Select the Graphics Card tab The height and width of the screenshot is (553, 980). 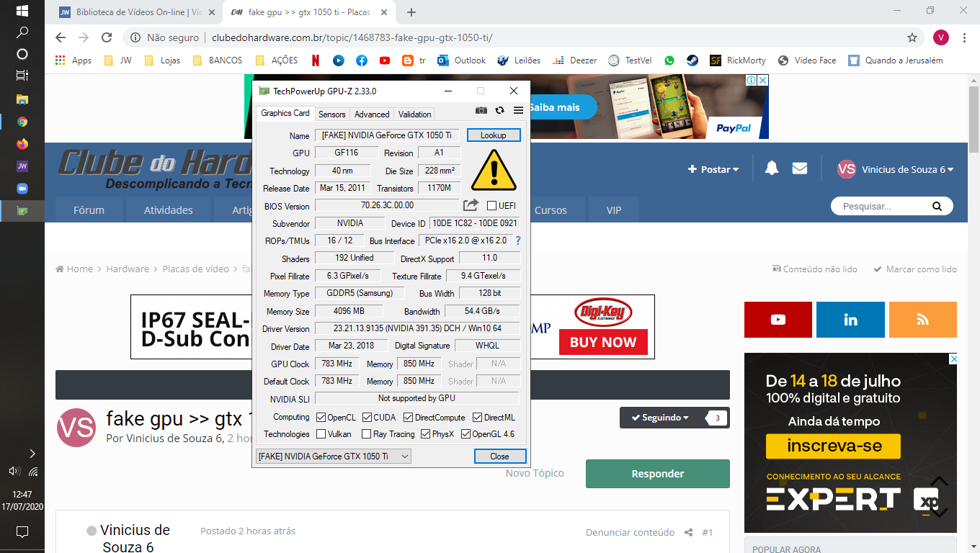tap(285, 113)
